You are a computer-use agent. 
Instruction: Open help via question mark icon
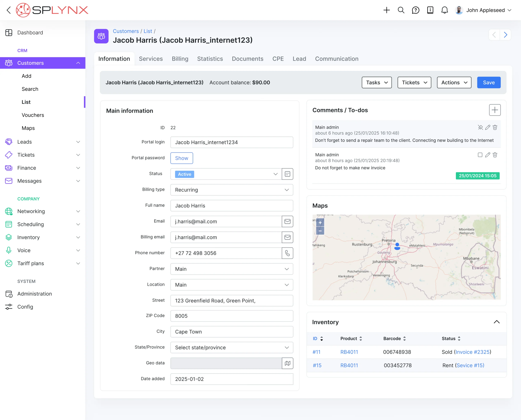tap(416, 10)
